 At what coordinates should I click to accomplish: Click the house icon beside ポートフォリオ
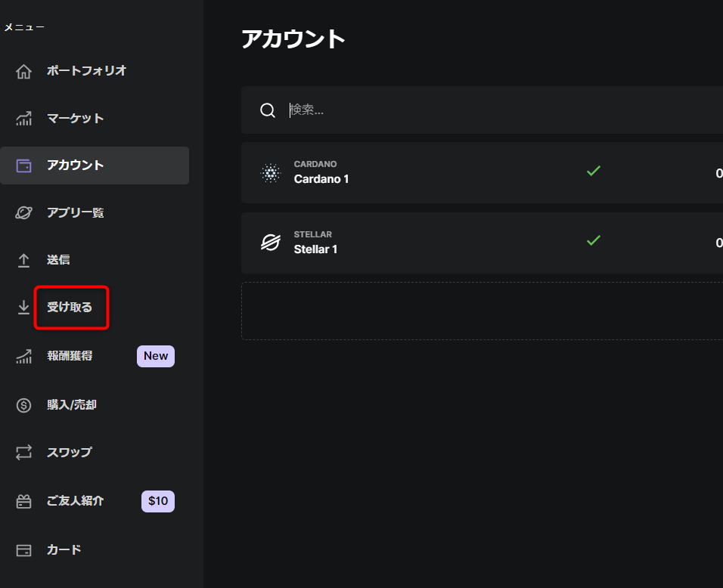tap(23, 72)
